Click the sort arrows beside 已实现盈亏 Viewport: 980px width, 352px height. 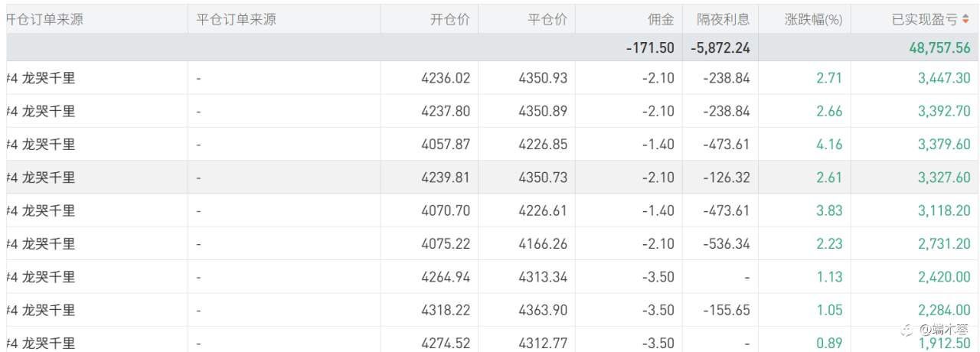[x=965, y=20]
